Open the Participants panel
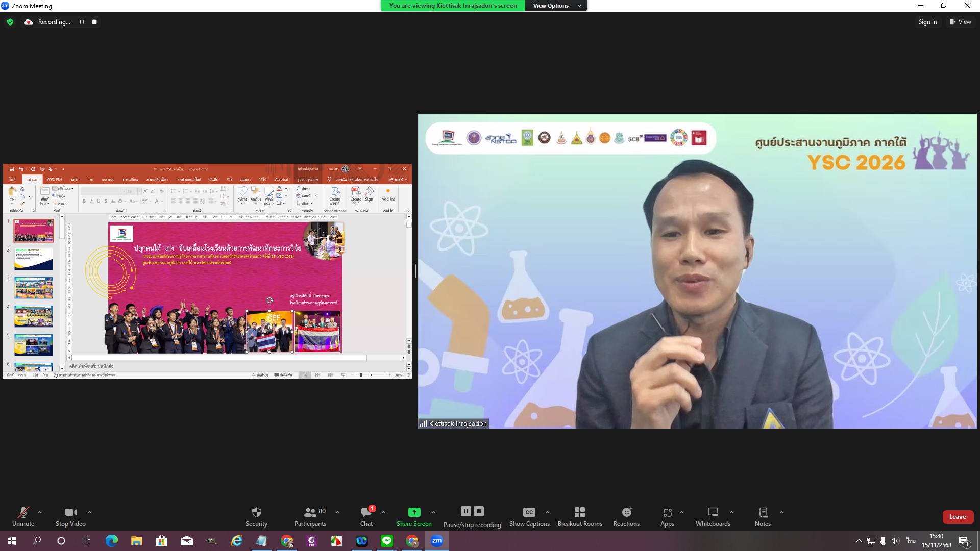Image resolution: width=980 pixels, height=551 pixels. [x=310, y=512]
